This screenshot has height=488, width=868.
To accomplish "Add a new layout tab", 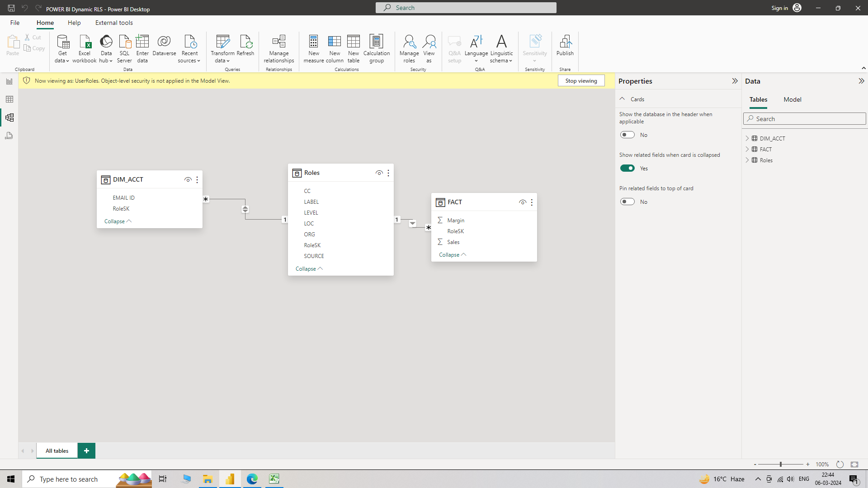I will [86, 451].
